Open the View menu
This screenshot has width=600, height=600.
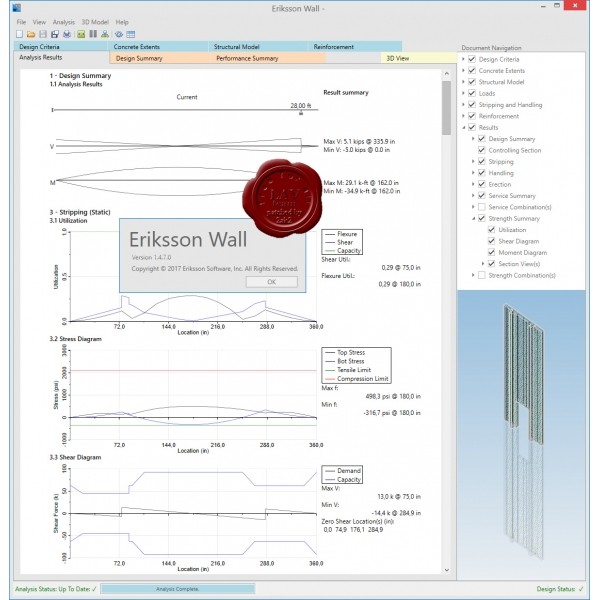[39, 22]
